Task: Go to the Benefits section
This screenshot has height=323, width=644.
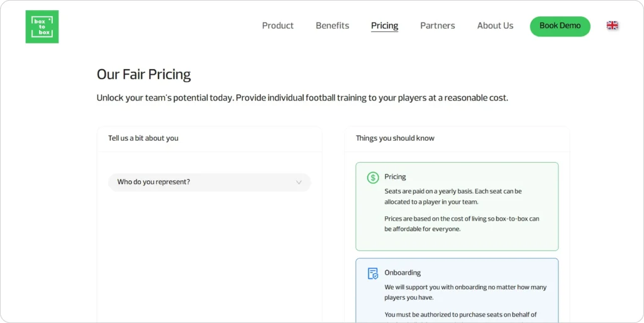Action: [x=332, y=26]
